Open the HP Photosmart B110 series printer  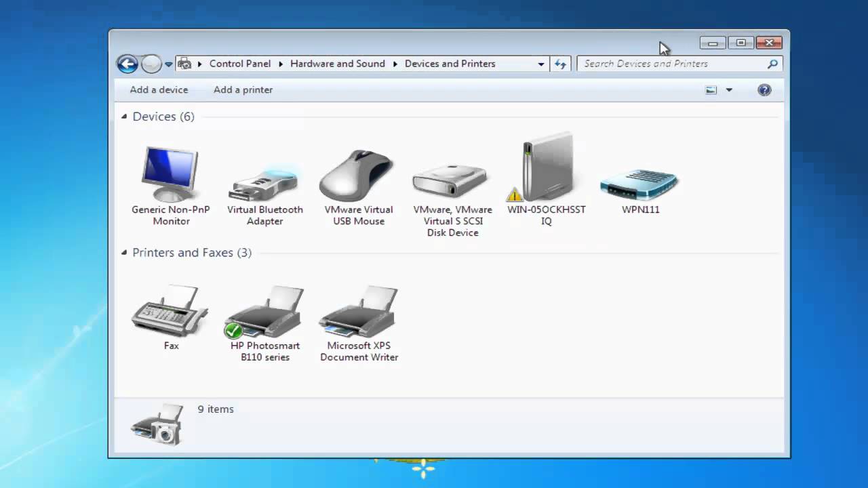264,310
